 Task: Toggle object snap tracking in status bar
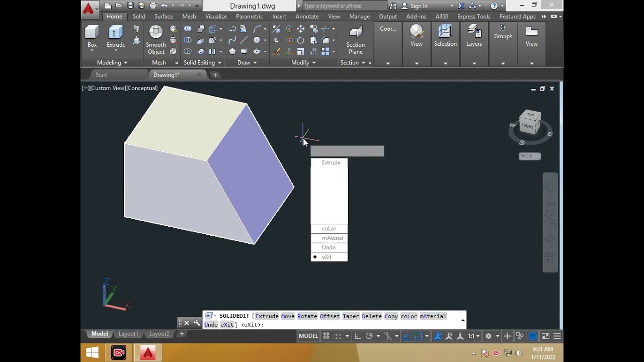pos(406,336)
